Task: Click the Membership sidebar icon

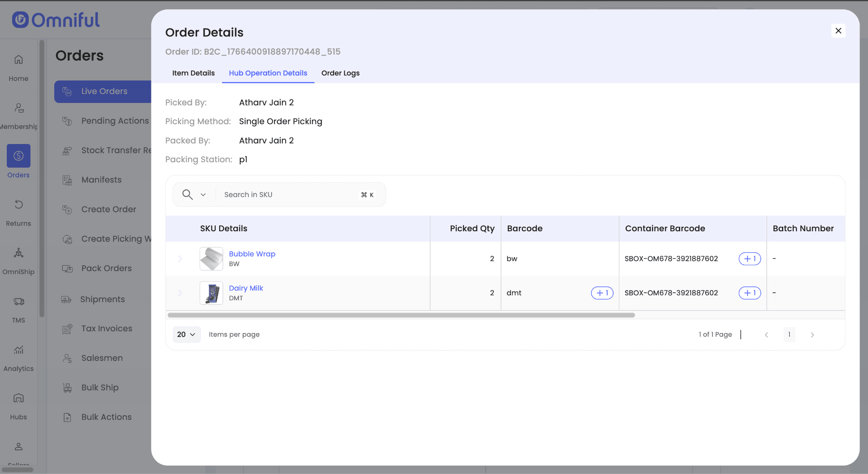Action: [x=18, y=108]
